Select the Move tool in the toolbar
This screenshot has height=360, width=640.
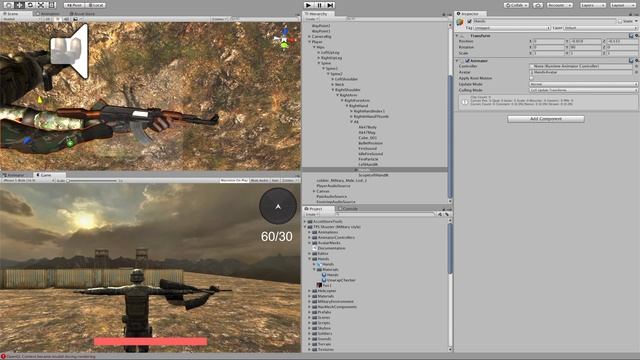point(19,5)
